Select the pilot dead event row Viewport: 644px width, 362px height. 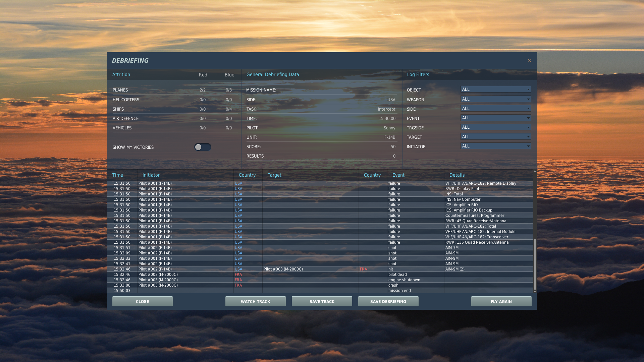[x=320, y=275]
